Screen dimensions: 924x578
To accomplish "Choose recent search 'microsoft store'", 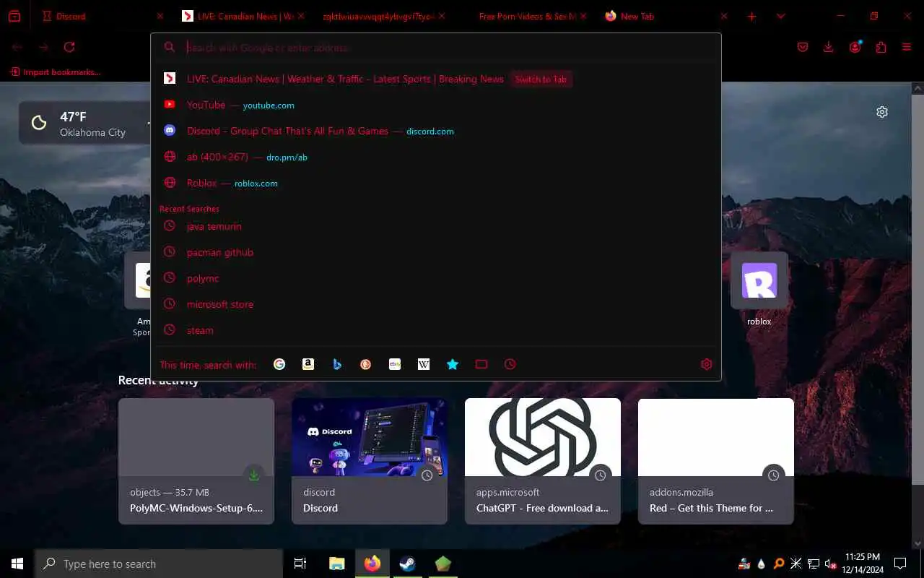I will click(436, 304).
